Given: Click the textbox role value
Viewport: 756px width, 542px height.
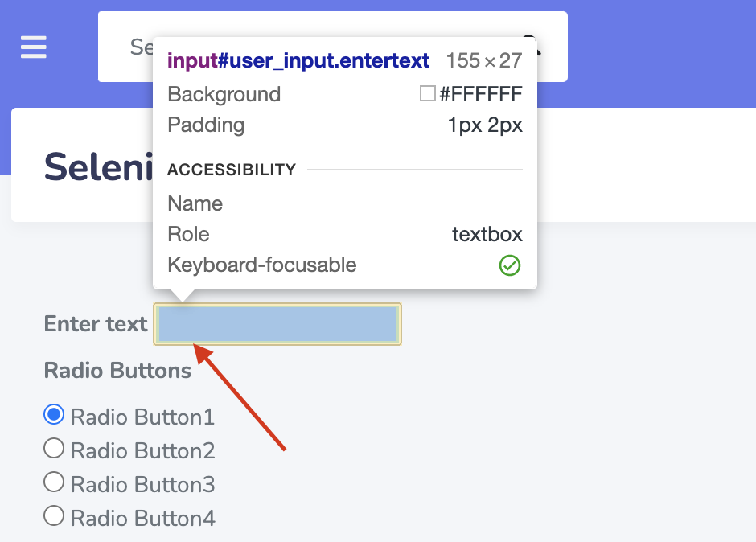Looking at the screenshot, I should (x=487, y=234).
